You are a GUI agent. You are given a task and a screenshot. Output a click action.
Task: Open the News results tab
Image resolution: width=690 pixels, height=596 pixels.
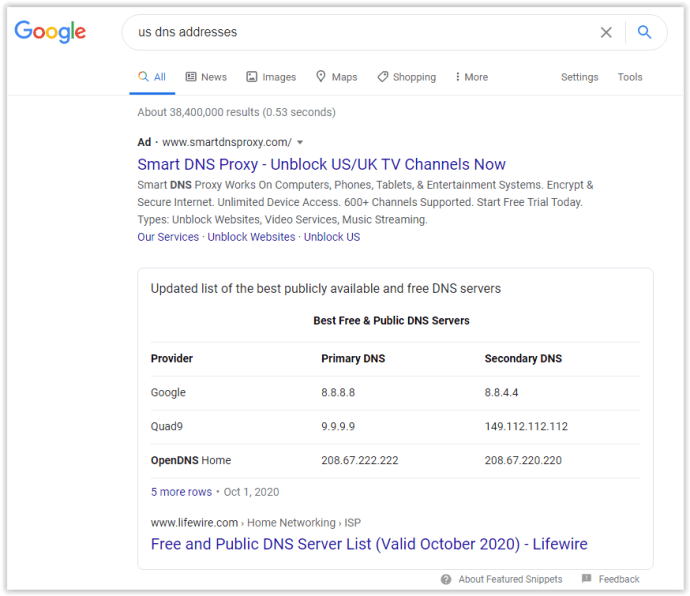(x=205, y=77)
